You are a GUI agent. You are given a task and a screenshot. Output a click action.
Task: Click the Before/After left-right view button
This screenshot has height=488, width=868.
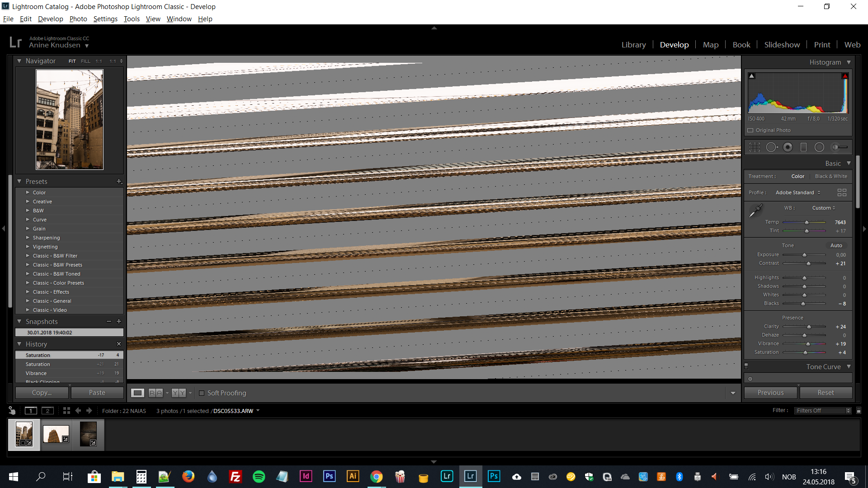click(x=156, y=393)
